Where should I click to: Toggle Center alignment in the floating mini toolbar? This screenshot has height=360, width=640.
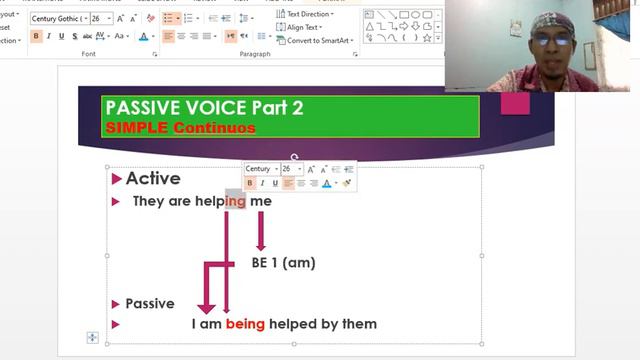click(x=301, y=183)
